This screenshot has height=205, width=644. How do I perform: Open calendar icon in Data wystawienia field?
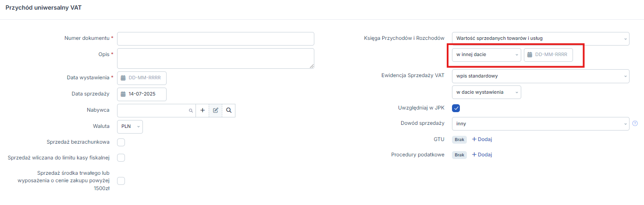[123, 78]
